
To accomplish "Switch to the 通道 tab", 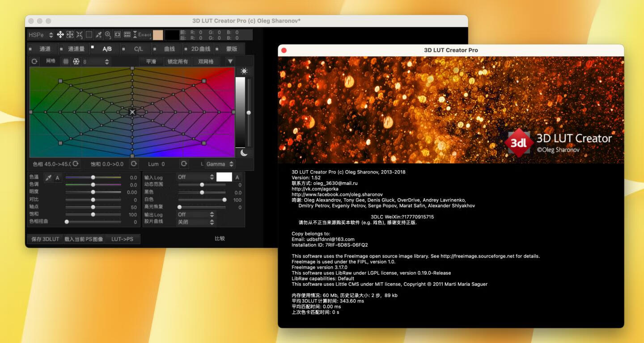I will click(45, 49).
